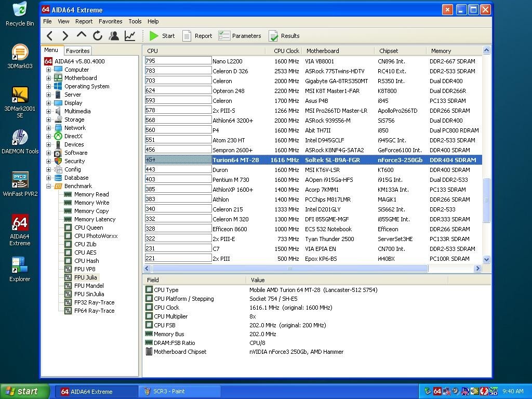The image size is (532, 399).
Task: Select the Software icon in tree
Action: point(58,153)
